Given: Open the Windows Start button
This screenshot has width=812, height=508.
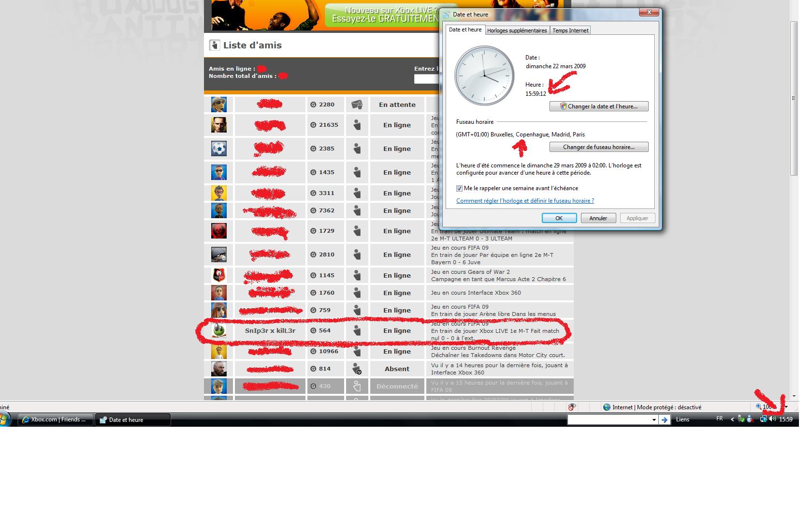Looking at the screenshot, I should click(5, 419).
